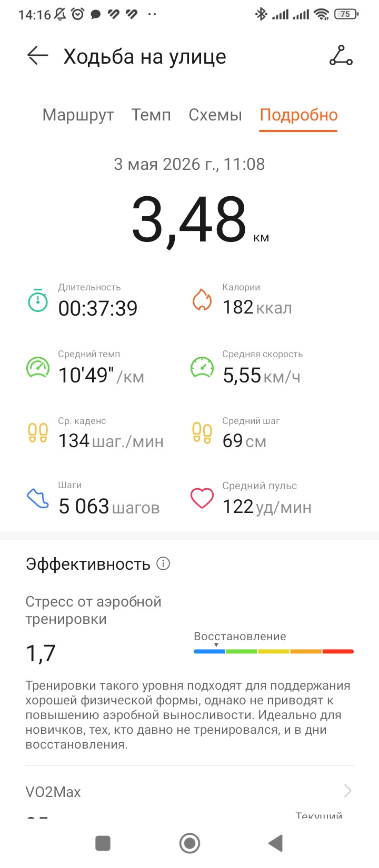379x868 pixels.
Task: Tap the heart icon for Средний пульс
Action: click(202, 498)
